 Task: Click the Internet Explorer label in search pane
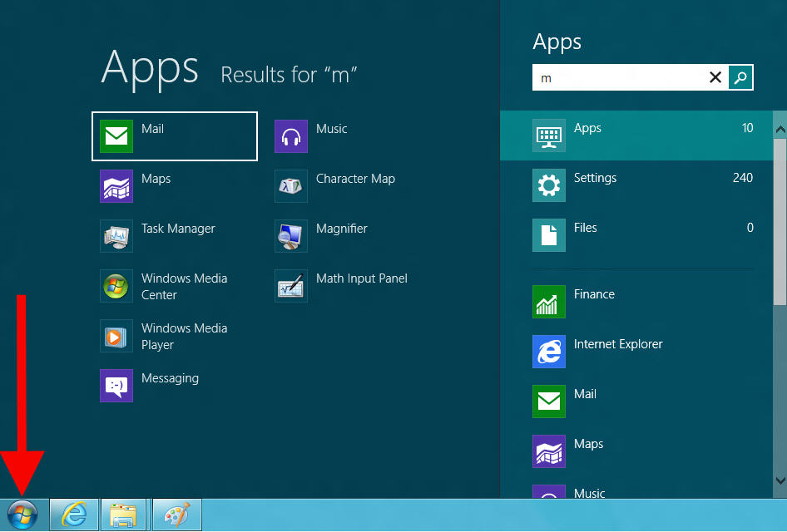coord(618,344)
